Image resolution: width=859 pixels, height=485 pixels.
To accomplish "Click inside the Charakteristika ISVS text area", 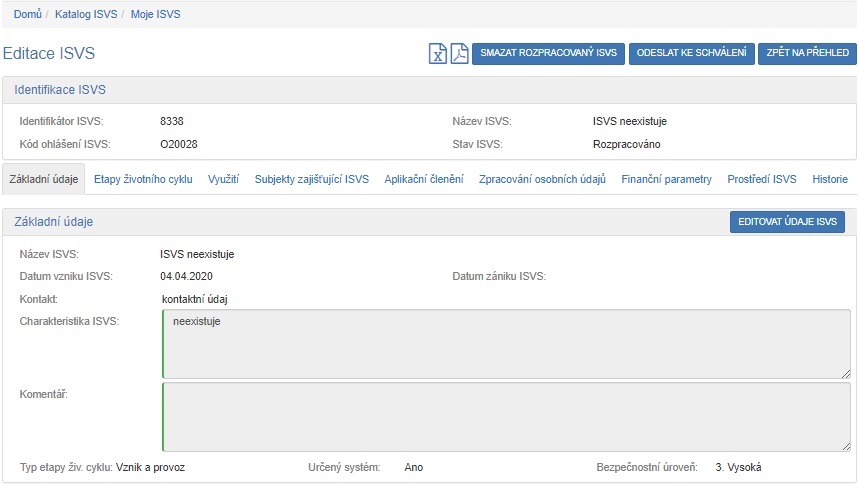I will pyautogui.click(x=506, y=344).
